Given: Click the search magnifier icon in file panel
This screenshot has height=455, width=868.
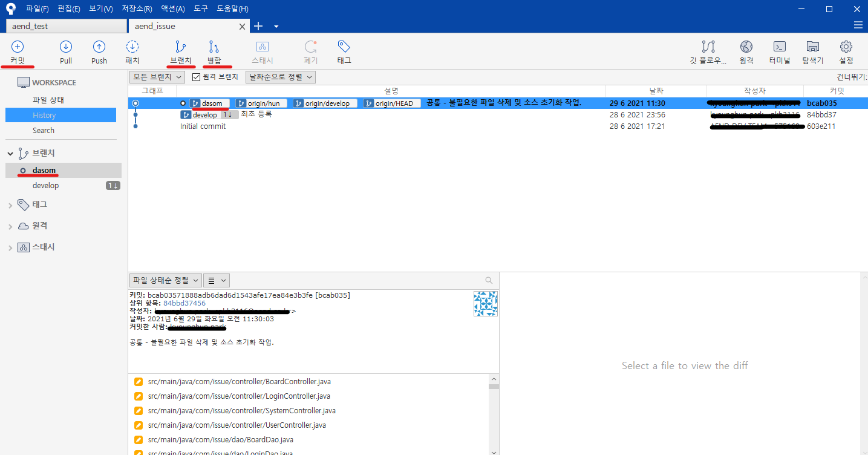Looking at the screenshot, I should (x=489, y=280).
